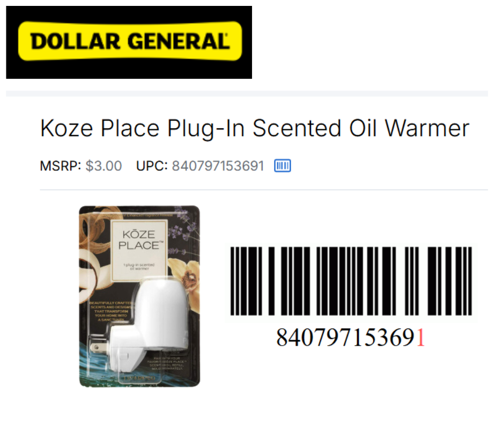
Task: Click the 'Beautifully crafted scents' text on package
Action: 111,311
